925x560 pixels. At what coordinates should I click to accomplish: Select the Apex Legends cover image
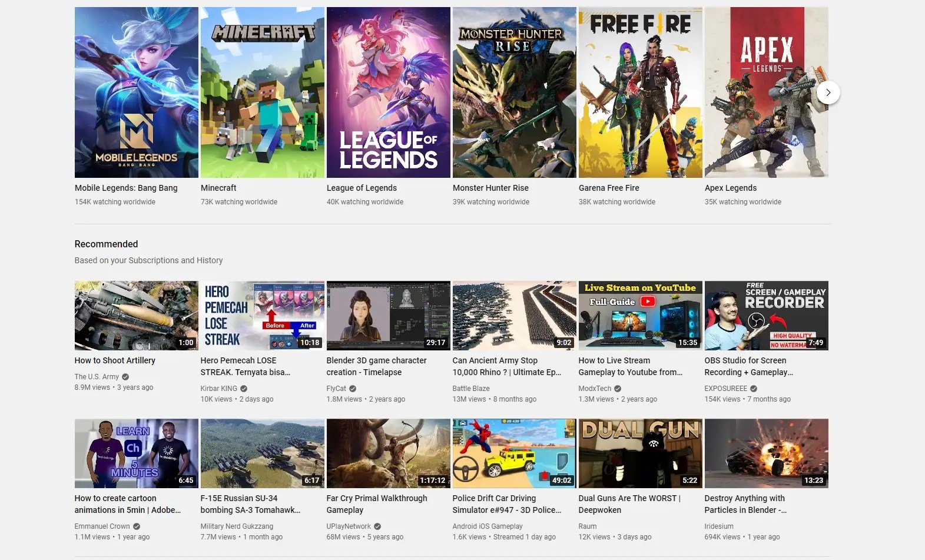click(x=767, y=92)
